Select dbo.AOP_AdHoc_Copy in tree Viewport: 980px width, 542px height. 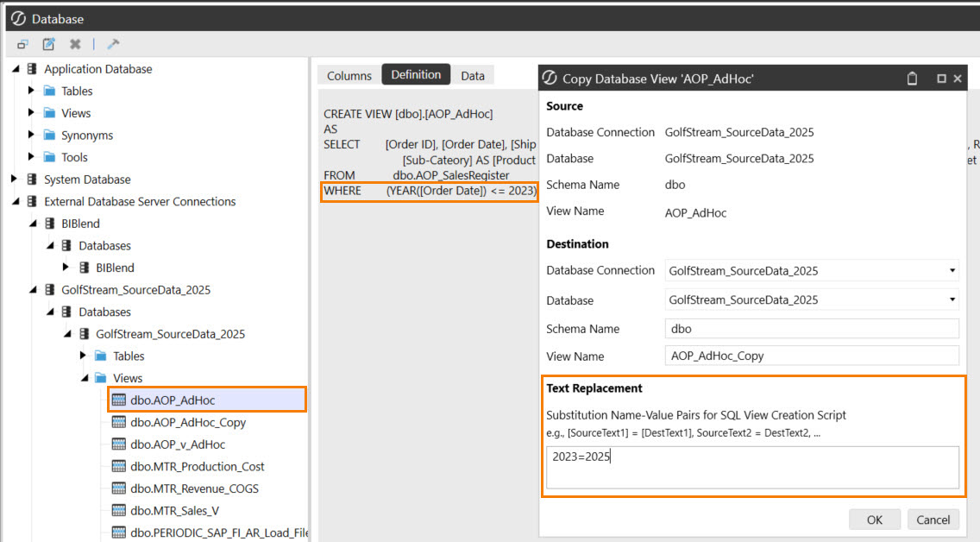pyautogui.click(x=188, y=422)
